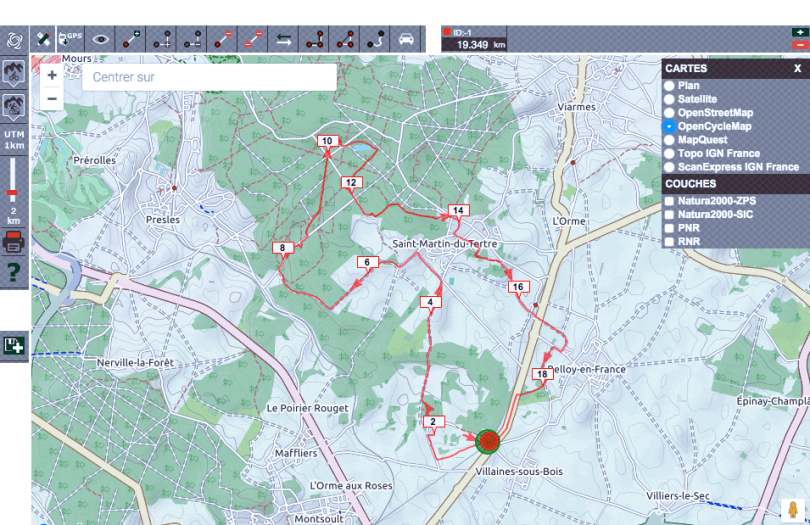The width and height of the screenshot is (810, 525).
Task: Click the eye visibility icon in toolbar
Action: point(100,39)
